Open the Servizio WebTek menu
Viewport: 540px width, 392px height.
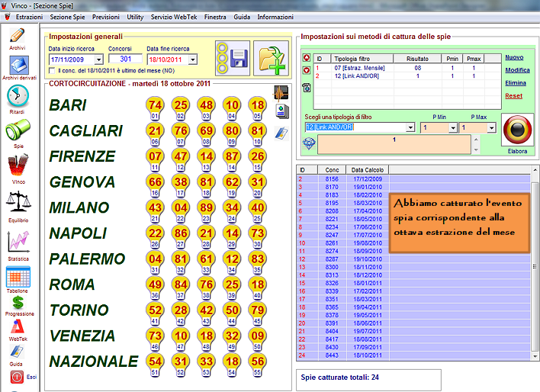[174, 17]
